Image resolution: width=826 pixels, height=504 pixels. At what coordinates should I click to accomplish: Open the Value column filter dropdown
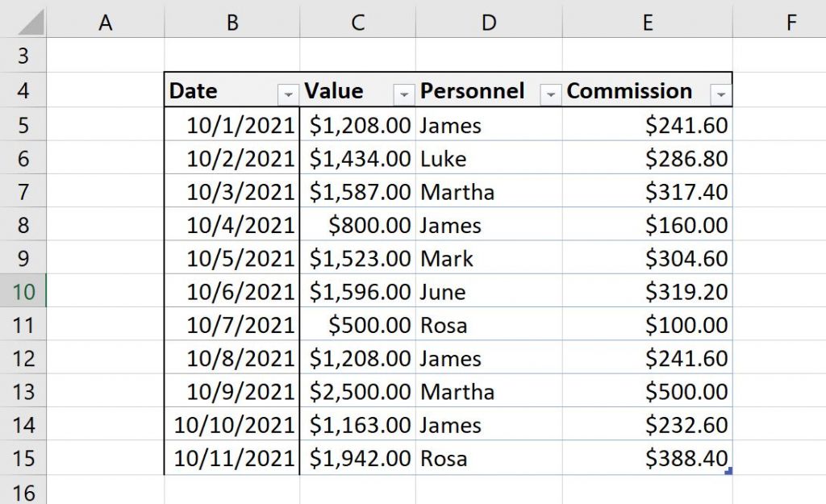(403, 94)
